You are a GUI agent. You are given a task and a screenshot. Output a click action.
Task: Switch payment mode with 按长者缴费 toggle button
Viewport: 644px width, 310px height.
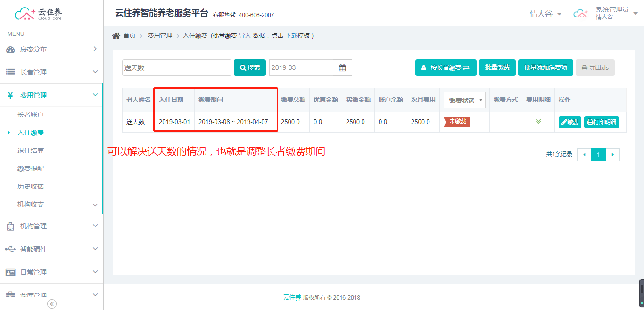[x=446, y=68]
